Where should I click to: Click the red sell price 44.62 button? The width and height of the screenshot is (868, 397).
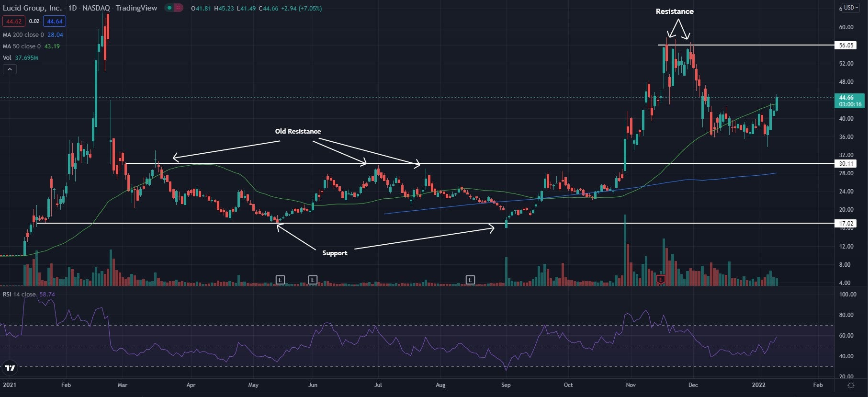(x=14, y=21)
